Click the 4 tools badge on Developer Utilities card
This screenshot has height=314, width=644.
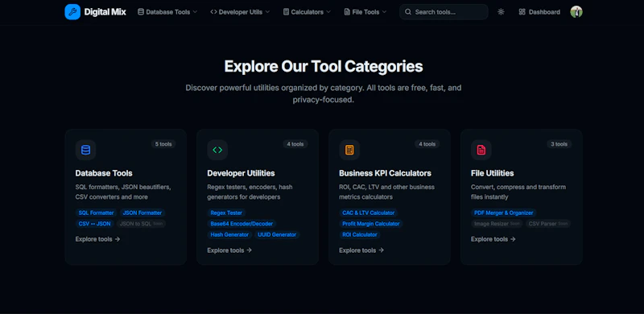[x=295, y=144]
